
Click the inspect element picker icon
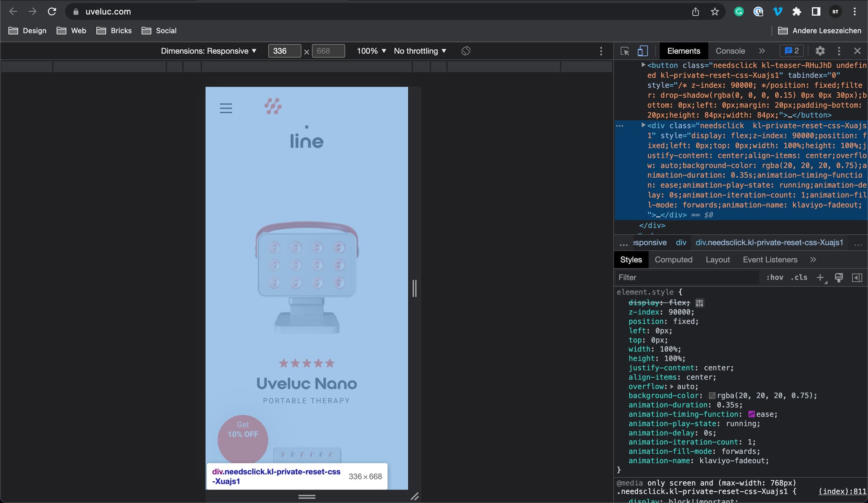625,51
